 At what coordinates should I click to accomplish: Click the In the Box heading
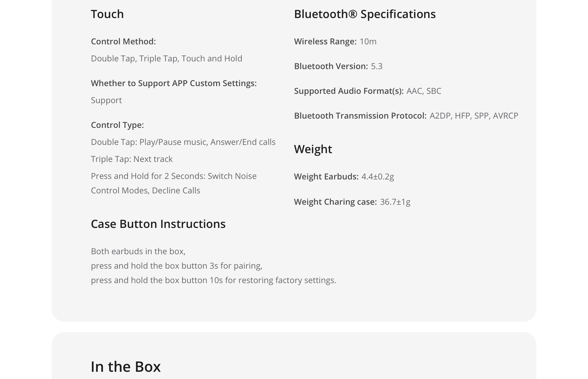(x=126, y=367)
